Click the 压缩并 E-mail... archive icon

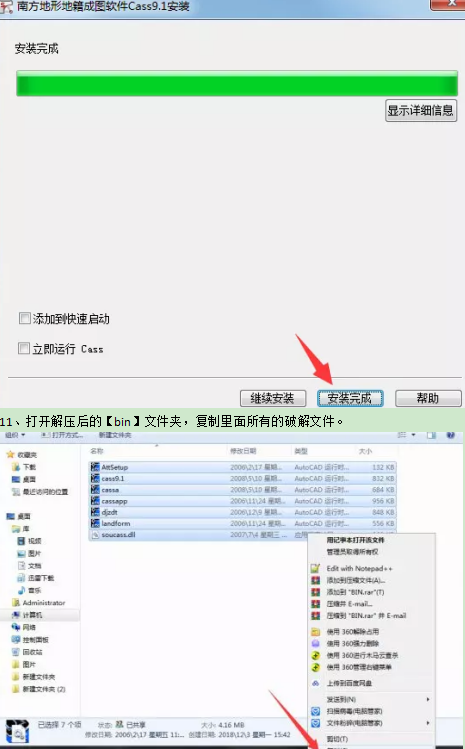pyautogui.click(x=315, y=604)
